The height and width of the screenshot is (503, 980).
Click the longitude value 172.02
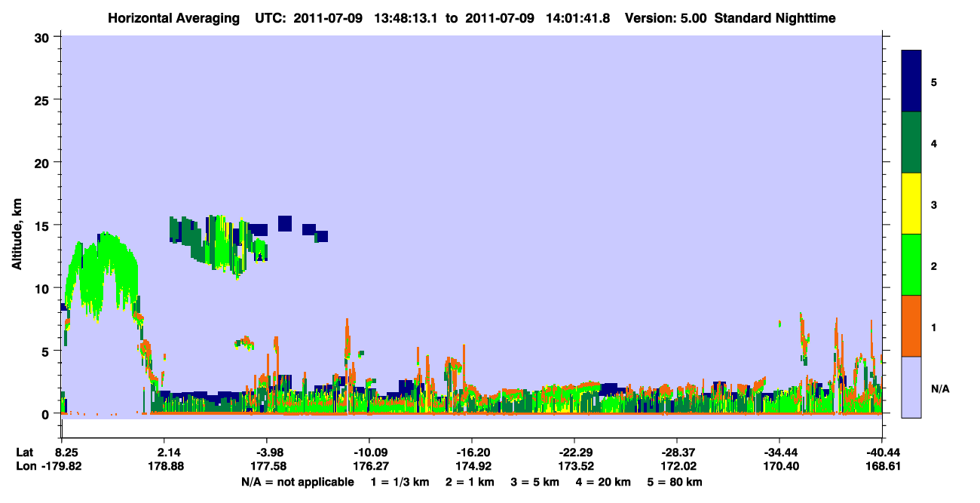tap(677, 467)
